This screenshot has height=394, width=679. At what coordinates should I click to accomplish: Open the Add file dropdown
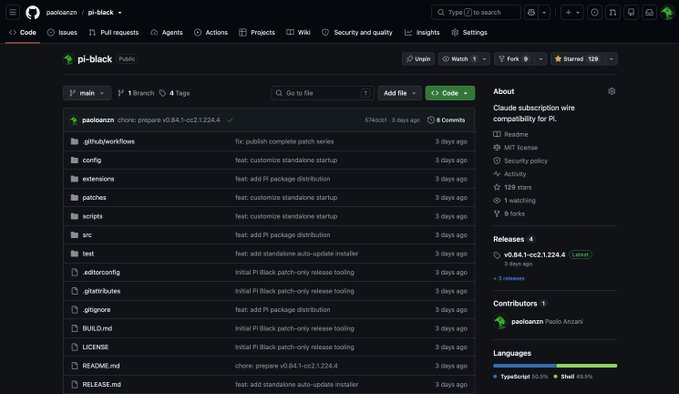(x=400, y=93)
